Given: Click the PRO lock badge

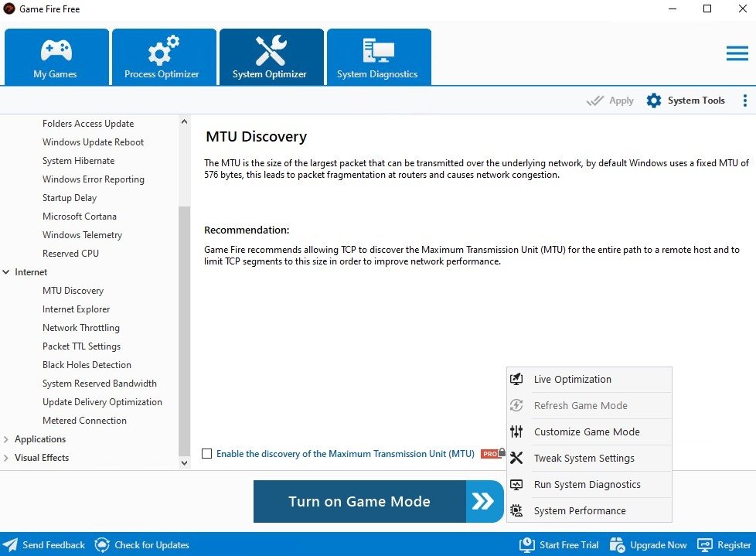Looking at the screenshot, I should point(493,453).
